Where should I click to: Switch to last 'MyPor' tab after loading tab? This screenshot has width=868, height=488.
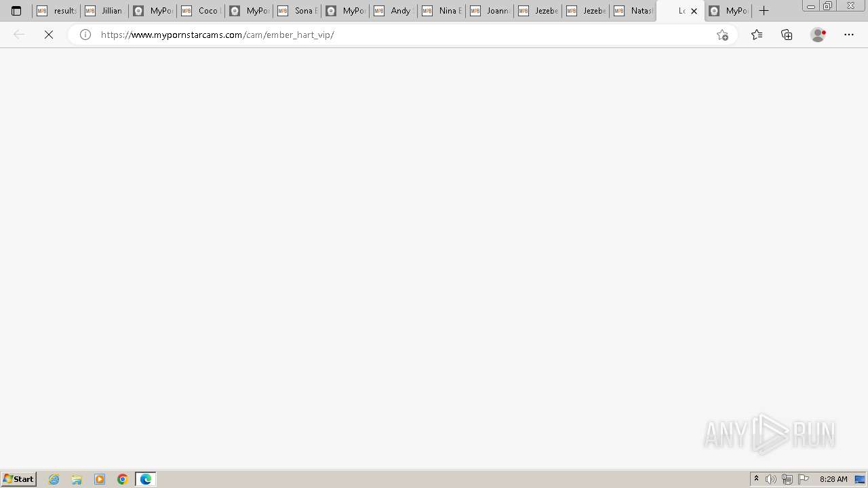[x=728, y=11]
